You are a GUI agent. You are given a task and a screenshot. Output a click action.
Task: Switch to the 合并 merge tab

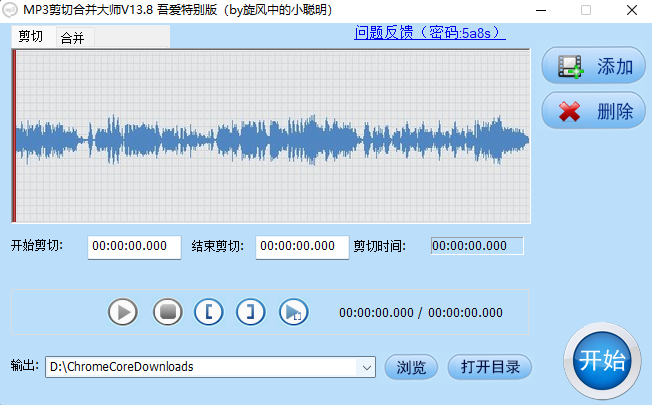coord(73,38)
